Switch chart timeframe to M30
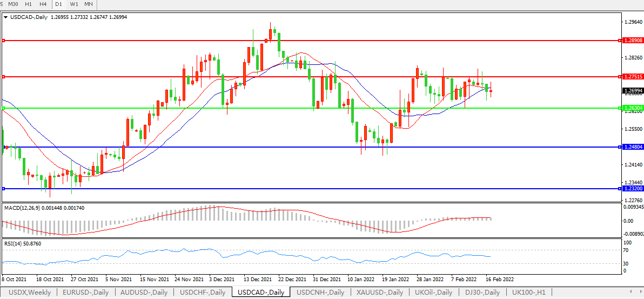Screen dimensions: 644x299 14,4
